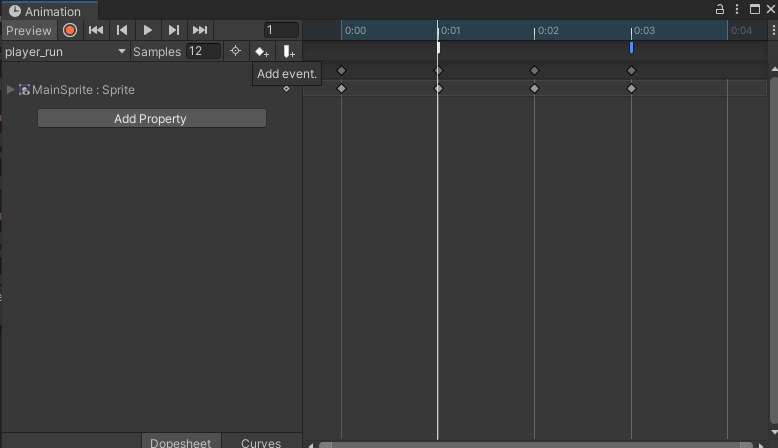Select MainSprite keyframe at 0:03
The image size is (778, 448).
pos(631,89)
